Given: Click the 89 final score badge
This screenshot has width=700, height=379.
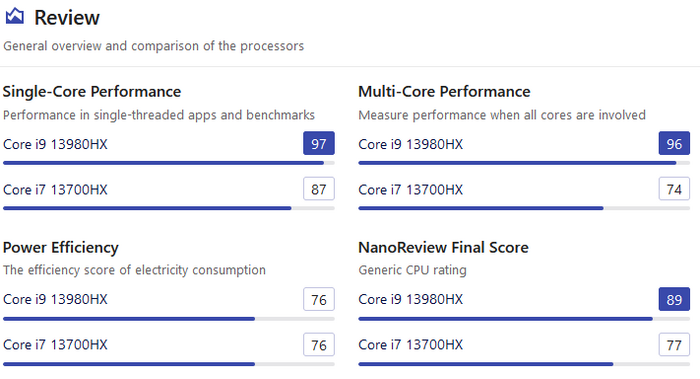Looking at the screenshot, I should pyautogui.click(x=674, y=299).
